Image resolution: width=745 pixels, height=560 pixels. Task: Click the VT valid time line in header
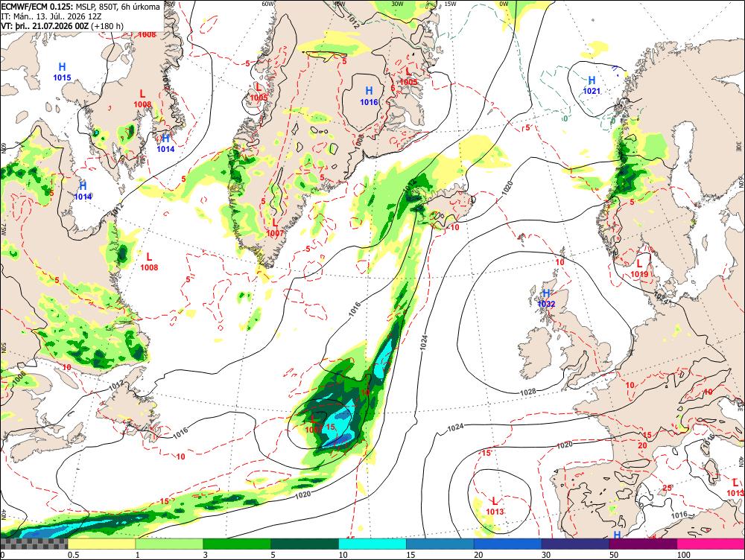point(63,25)
